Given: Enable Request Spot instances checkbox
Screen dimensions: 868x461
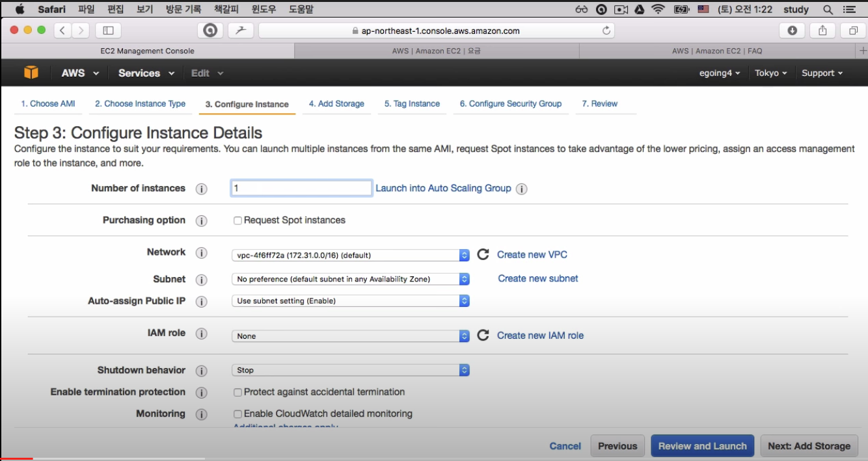Looking at the screenshot, I should pos(237,220).
